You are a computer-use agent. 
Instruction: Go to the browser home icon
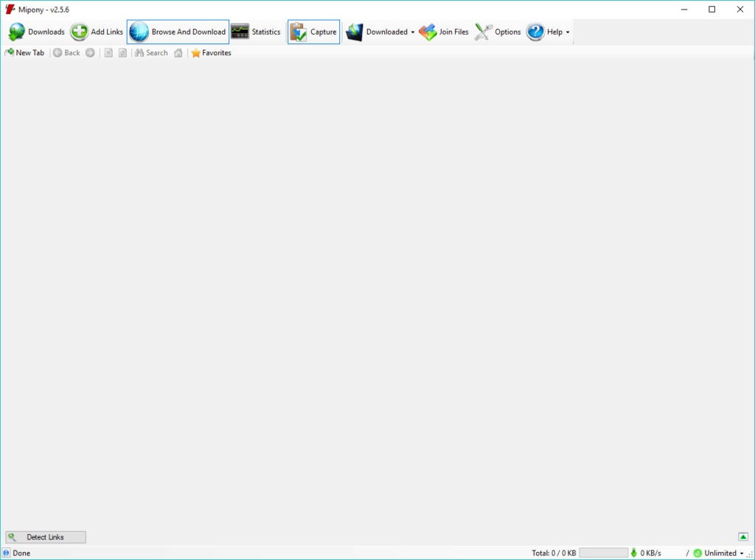(x=178, y=53)
